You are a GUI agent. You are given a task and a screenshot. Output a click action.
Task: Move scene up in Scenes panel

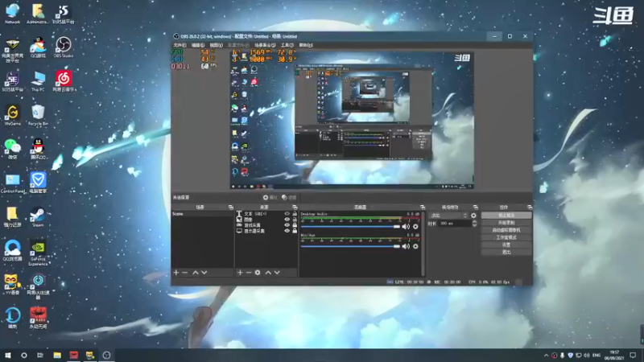(x=196, y=273)
